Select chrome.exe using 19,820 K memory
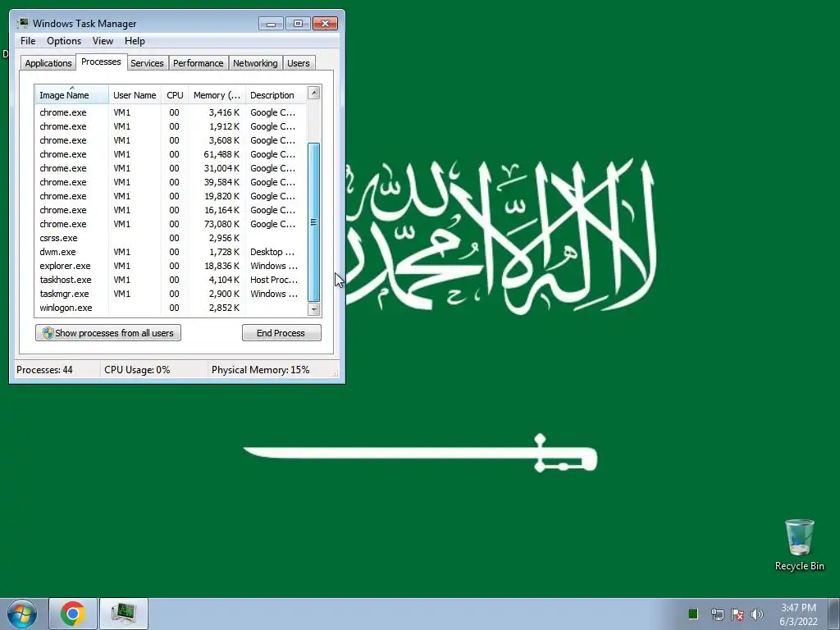Viewport: 840px width, 630px height. [171, 196]
